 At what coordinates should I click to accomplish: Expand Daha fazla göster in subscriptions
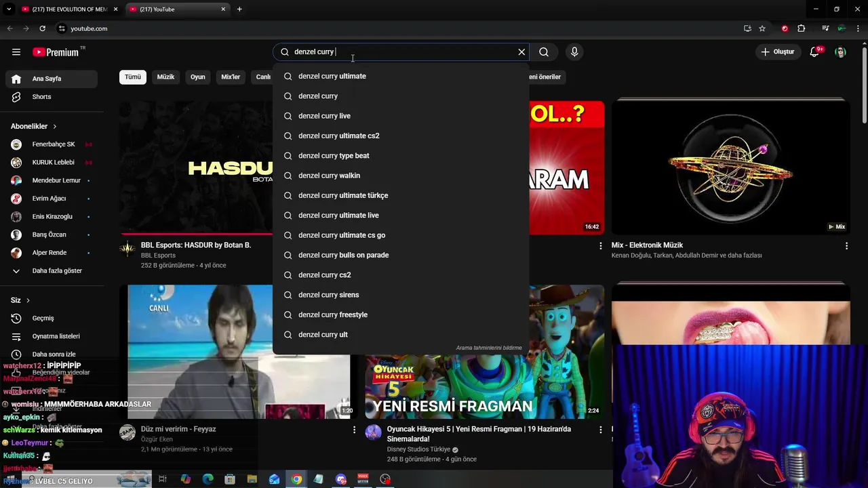(x=52, y=270)
